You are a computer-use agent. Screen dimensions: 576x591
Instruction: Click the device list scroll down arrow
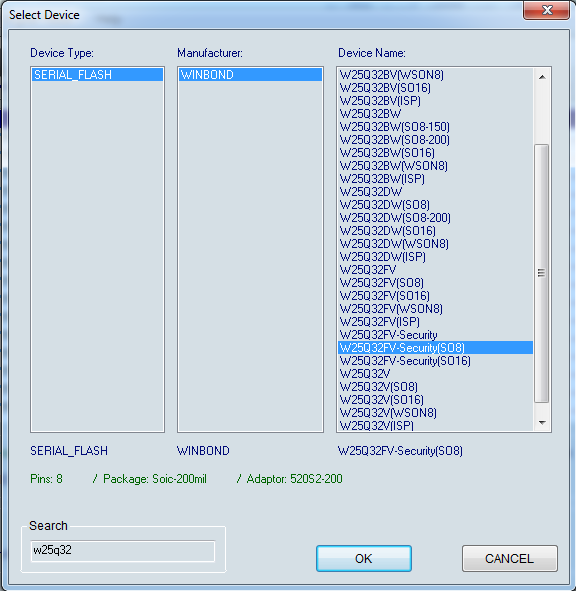coord(542,423)
